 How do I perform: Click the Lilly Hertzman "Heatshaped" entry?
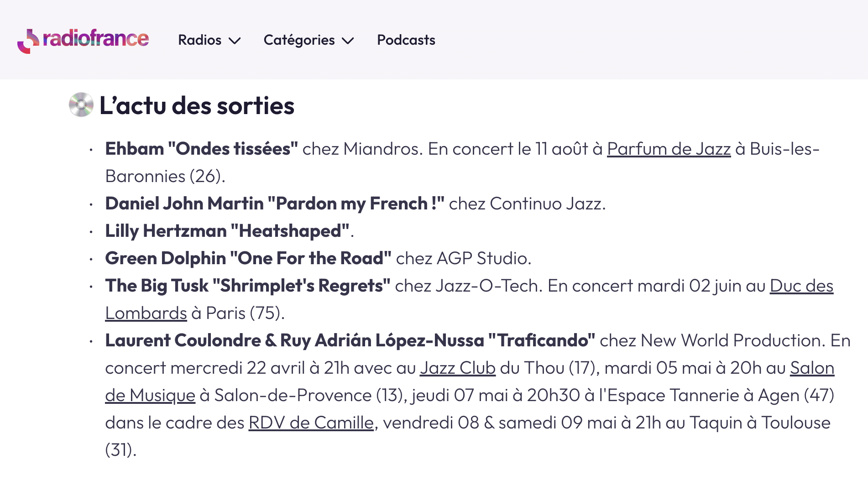pos(227,231)
